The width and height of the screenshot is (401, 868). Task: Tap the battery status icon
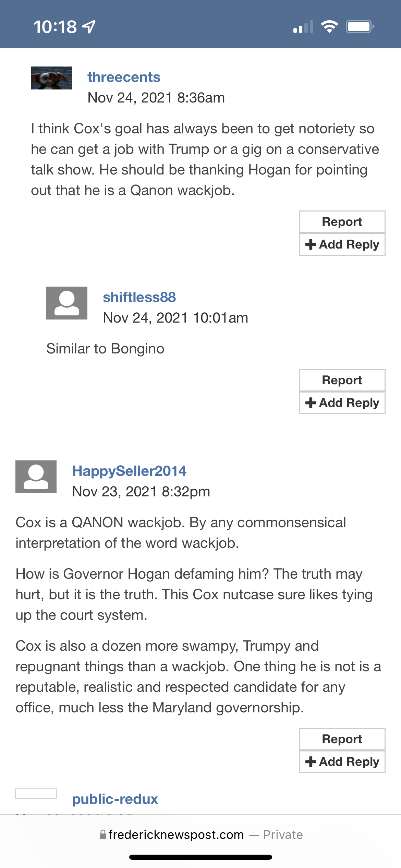pos(360,27)
